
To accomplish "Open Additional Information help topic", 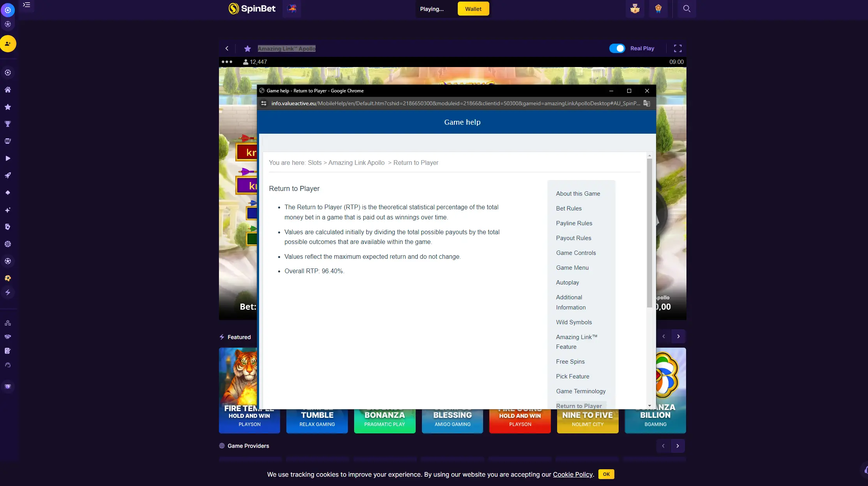I will pos(571,302).
